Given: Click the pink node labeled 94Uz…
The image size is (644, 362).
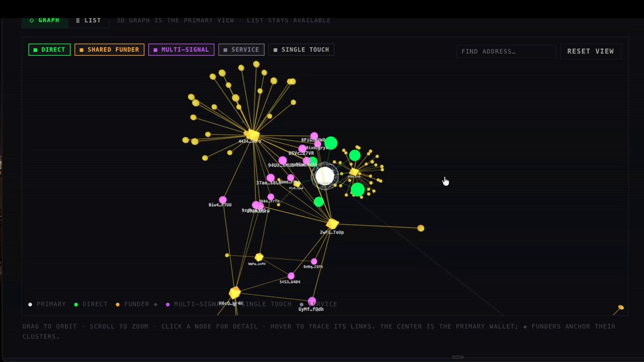Looking at the screenshot, I should point(282,160).
